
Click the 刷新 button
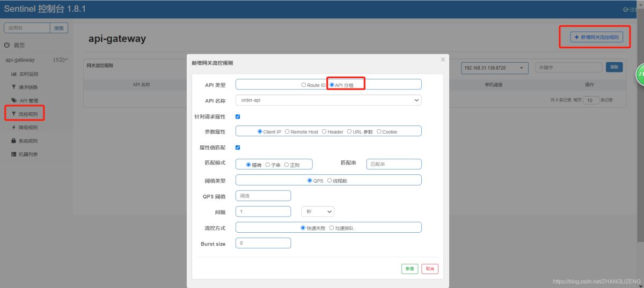[x=614, y=67]
